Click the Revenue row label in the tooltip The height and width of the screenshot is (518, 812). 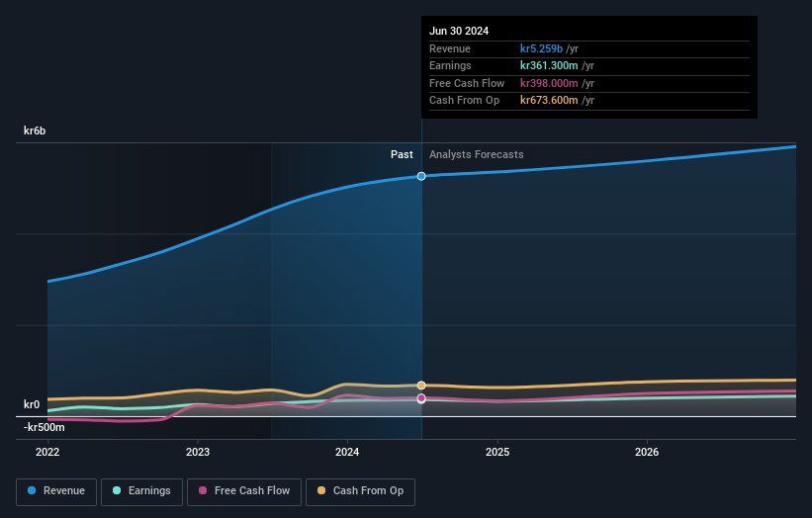coord(450,48)
